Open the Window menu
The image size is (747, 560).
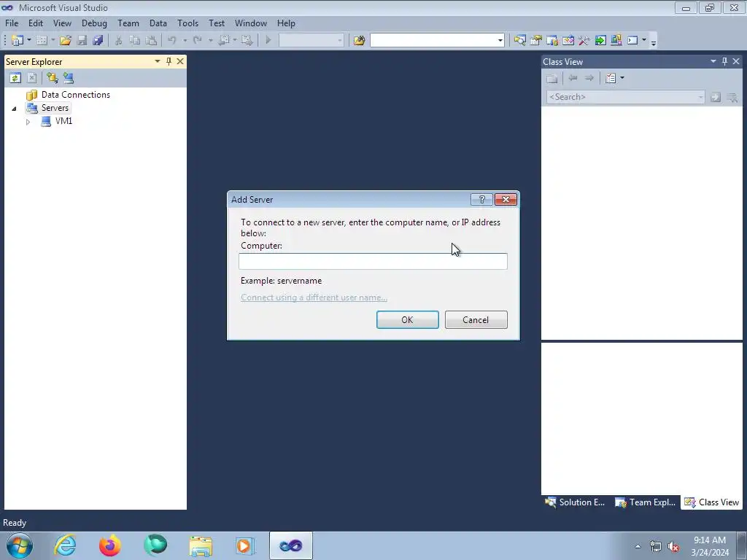pyautogui.click(x=251, y=23)
